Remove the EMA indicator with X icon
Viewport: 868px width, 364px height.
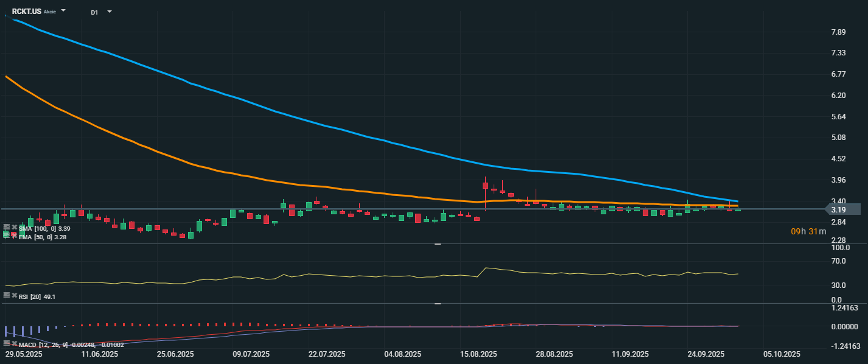[14, 237]
